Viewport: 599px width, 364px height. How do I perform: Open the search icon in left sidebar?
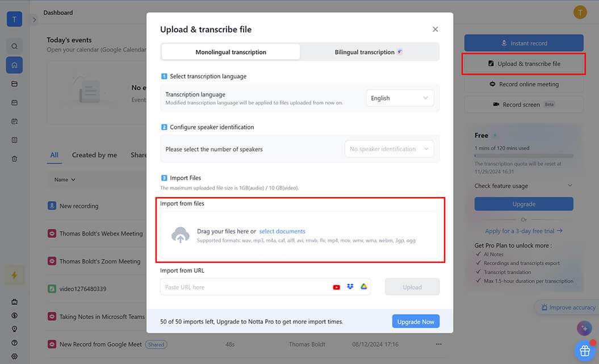[15, 47]
